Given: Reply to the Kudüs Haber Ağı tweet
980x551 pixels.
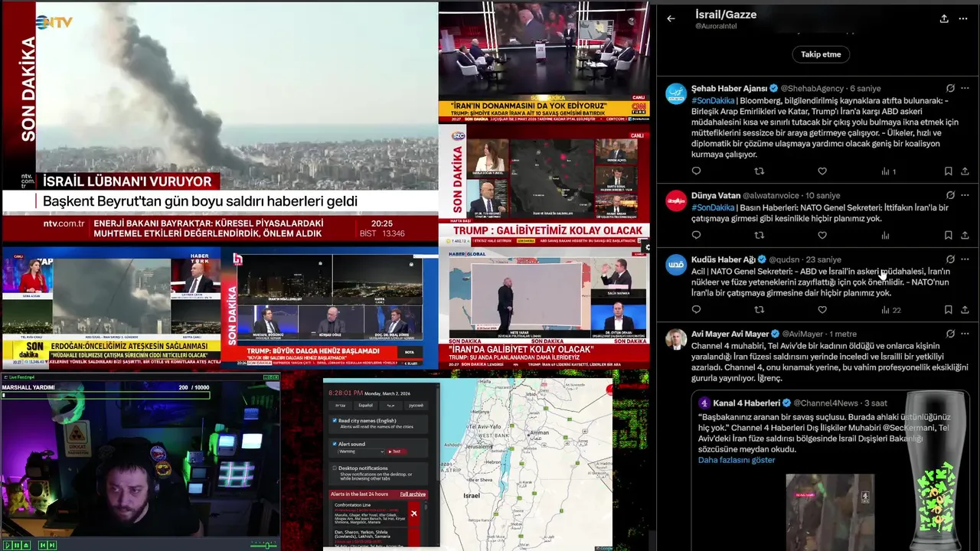Looking at the screenshot, I should tap(696, 310).
